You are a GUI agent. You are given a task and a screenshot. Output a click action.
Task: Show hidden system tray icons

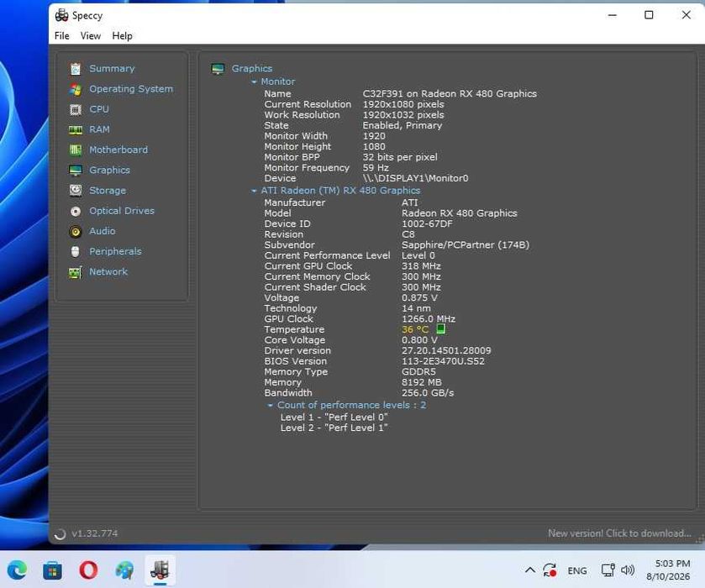point(530,570)
